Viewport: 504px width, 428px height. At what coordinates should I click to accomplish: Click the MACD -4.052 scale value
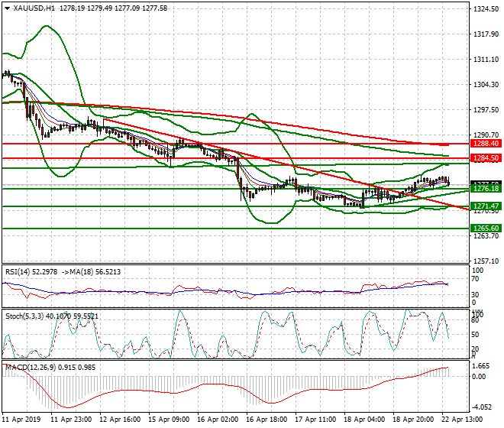click(482, 407)
